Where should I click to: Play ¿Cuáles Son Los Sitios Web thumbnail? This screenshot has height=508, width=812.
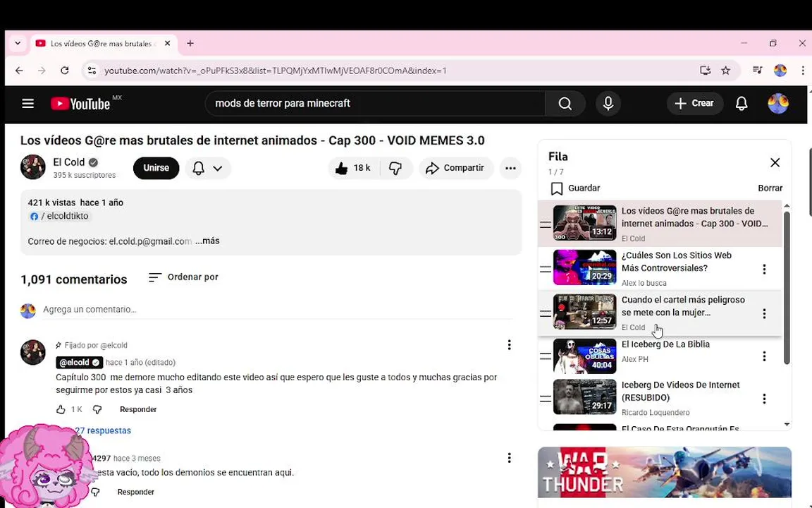584,267
